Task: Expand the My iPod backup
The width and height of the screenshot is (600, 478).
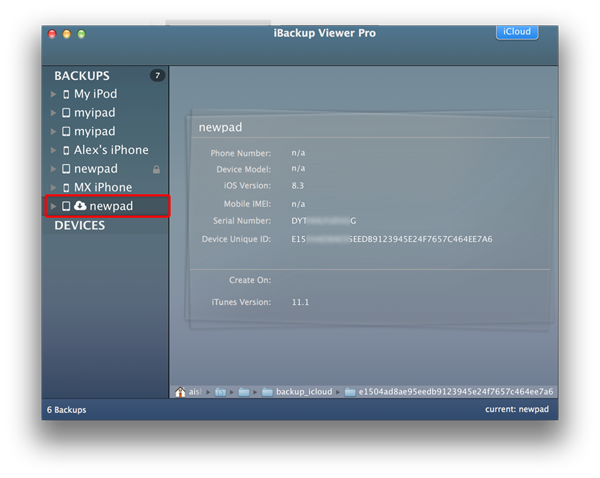Action: click(x=54, y=94)
